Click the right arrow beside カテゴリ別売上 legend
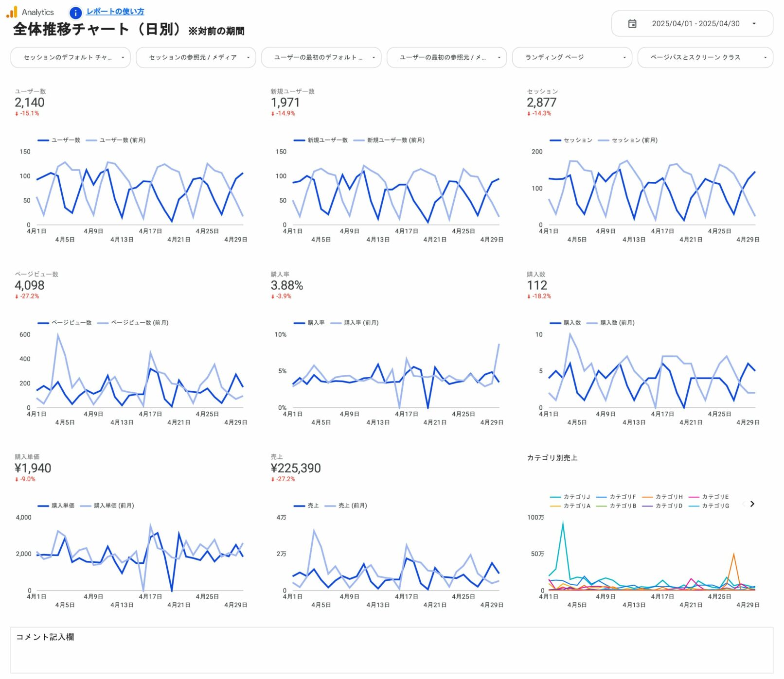Viewport: 784px width, 679px height. pos(751,505)
